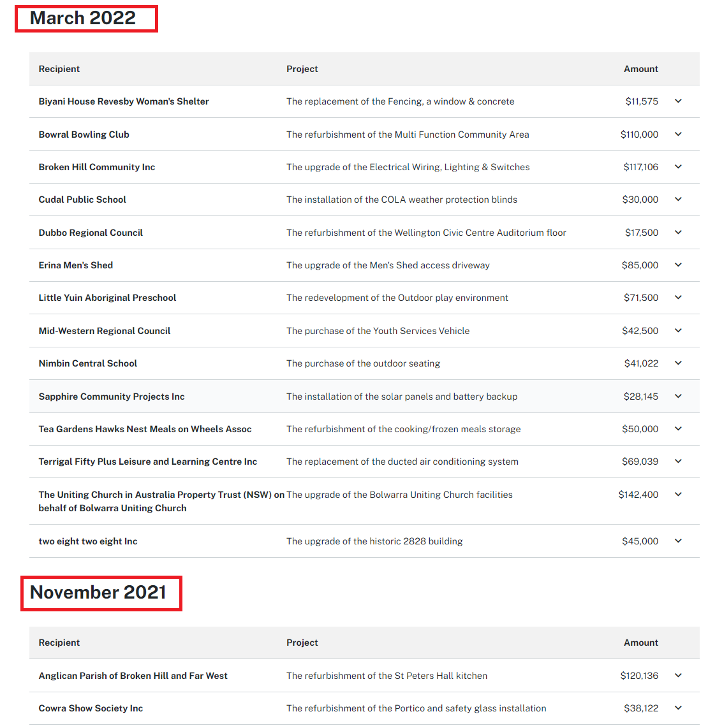Click Dubbo Regional Council recipient name

(91, 232)
